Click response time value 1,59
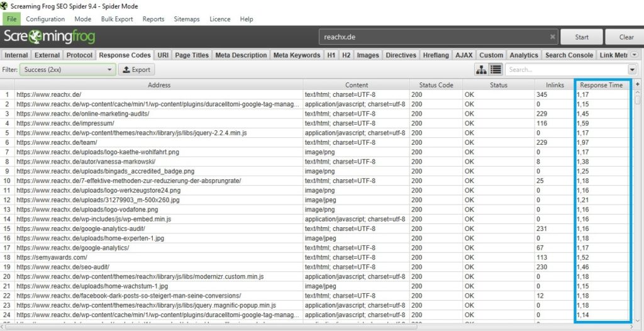 582,123
